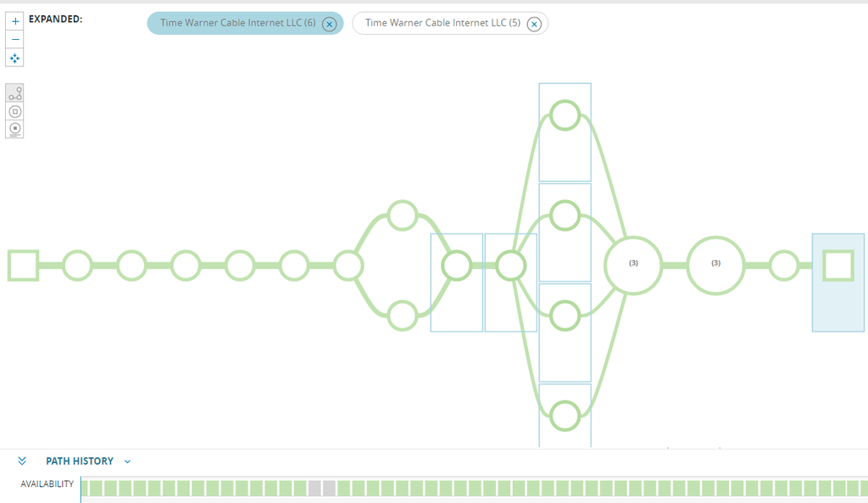Click the Path History heading
This screenshot has height=503, width=868.
(80, 461)
